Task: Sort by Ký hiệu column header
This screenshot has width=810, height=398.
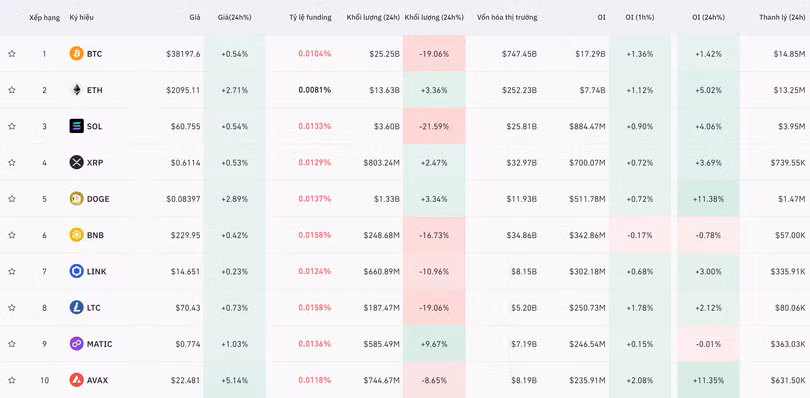Action: click(x=82, y=18)
